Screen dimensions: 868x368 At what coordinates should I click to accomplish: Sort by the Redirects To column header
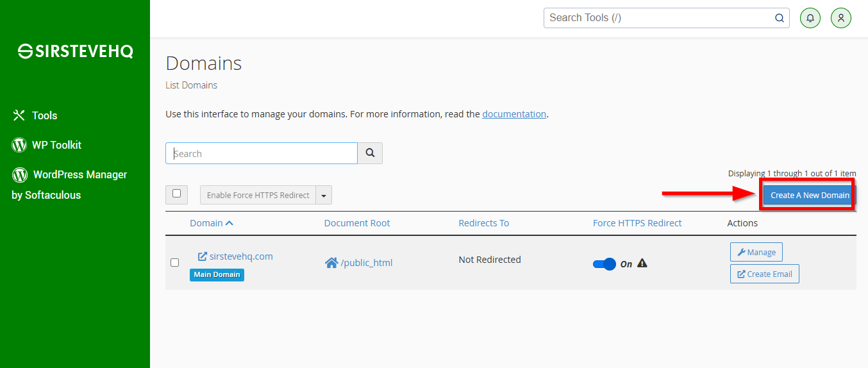pyautogui.click(x=484, y=223)
